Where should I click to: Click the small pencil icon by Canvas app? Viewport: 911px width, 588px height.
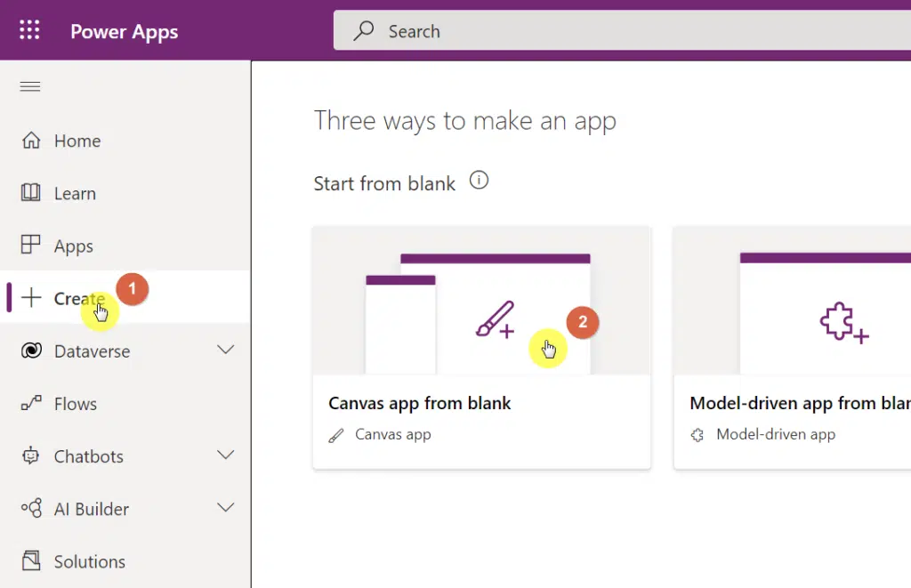(336, 435)
